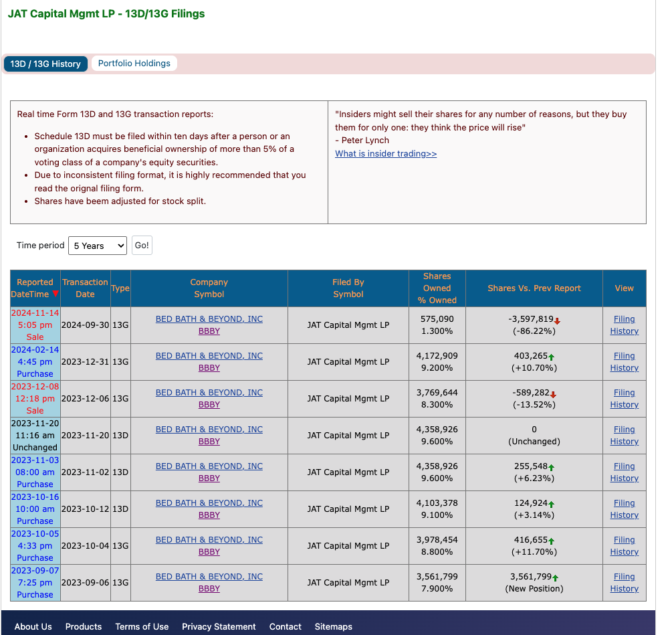The width and height of the screenshot is (672, 635).
Task: Open the About Us footer link
Action: click(x=33, y=627)
